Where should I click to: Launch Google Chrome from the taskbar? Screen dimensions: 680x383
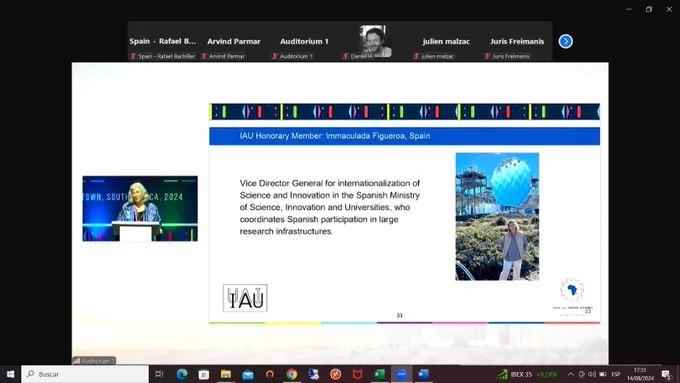point(292,374)
